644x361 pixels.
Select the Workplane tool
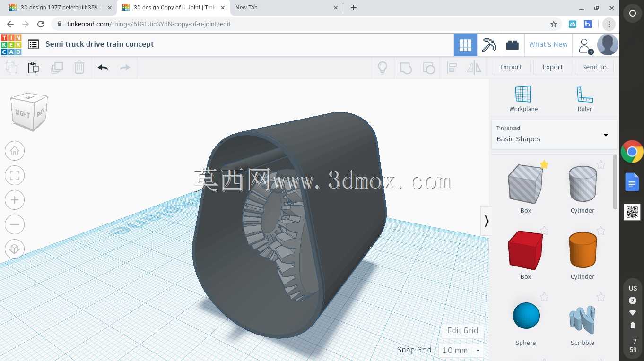click(523, 99)
